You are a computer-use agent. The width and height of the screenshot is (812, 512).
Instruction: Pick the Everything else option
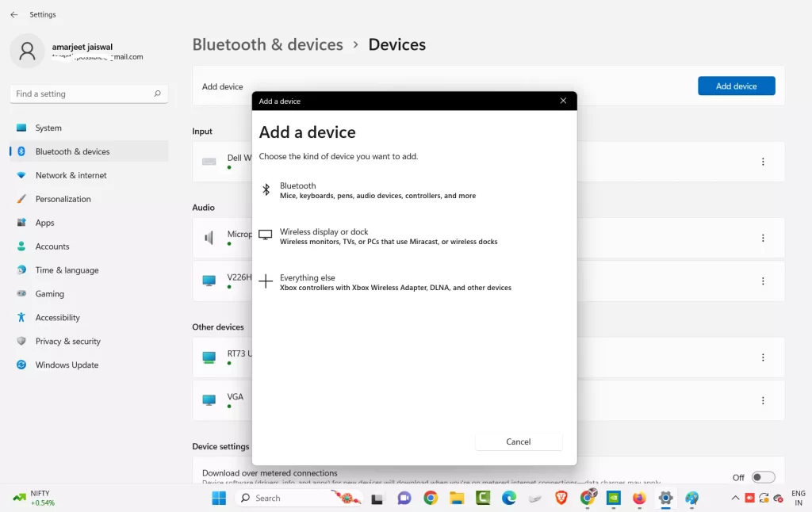pyautogui.click(x=414, y=282)
